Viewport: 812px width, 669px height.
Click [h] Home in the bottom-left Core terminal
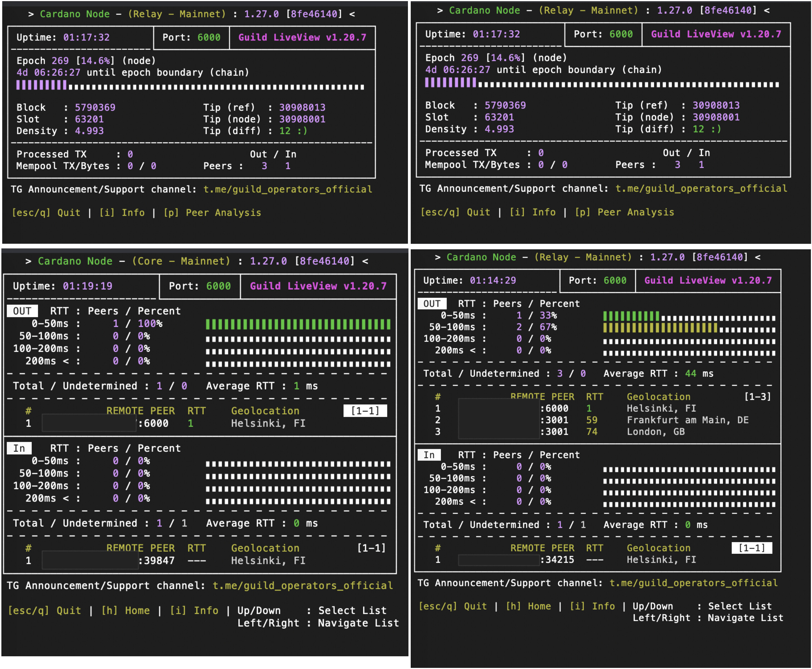pyautogui.click(x=125, y=610)
